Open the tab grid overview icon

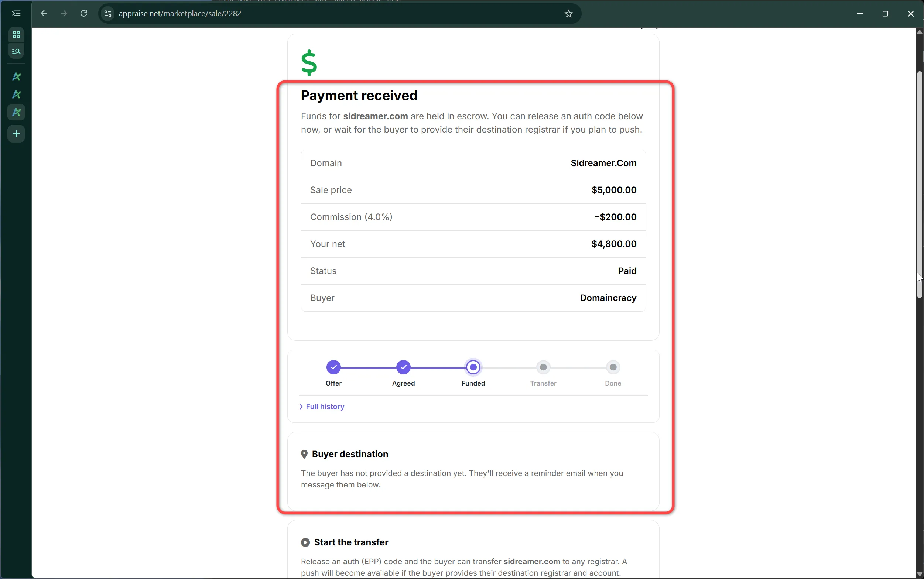click(x=16, y=34)
